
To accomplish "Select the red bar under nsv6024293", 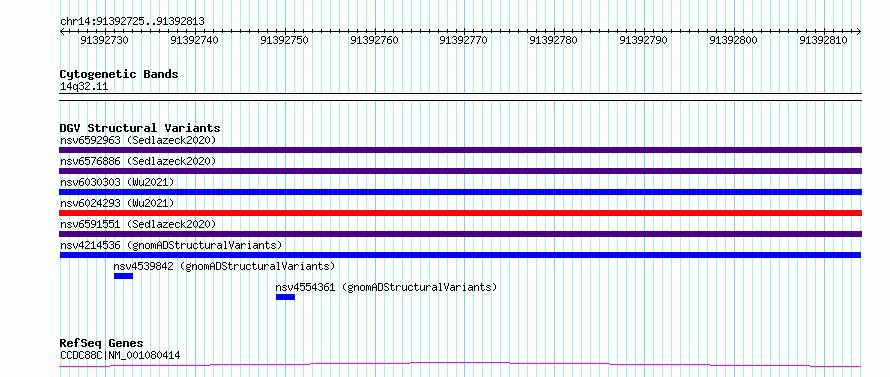I will 460,213.
